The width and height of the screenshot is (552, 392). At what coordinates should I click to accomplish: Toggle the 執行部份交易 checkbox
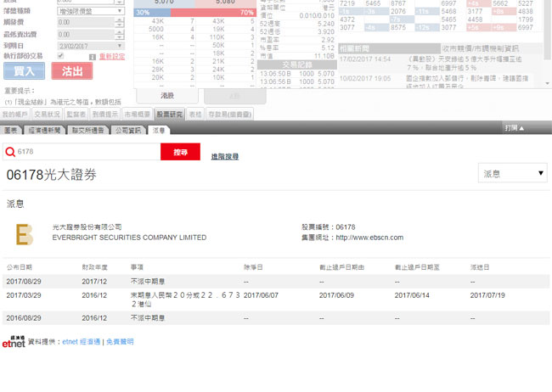click(x=60, y=56)
